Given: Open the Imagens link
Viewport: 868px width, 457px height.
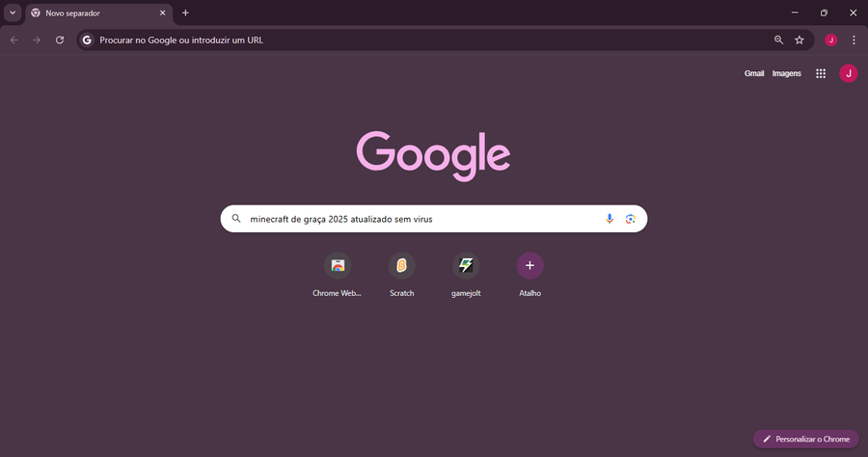Looking at the screenshot, I should point(787,73).
